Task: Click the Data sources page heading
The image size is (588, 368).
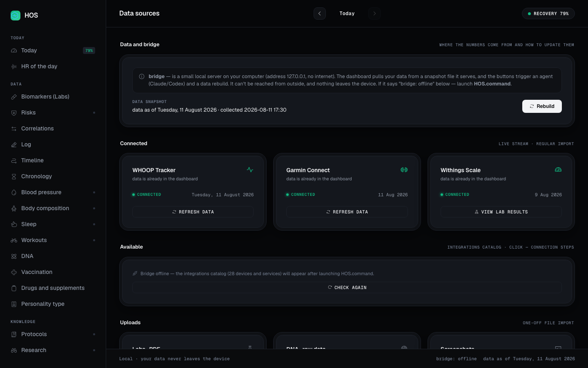Action: coord(139,13)
